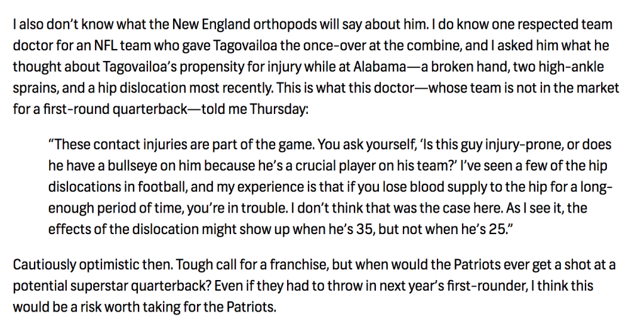
Task: Click the quote opening "These contact injuries"
Action: pos(116,145)
